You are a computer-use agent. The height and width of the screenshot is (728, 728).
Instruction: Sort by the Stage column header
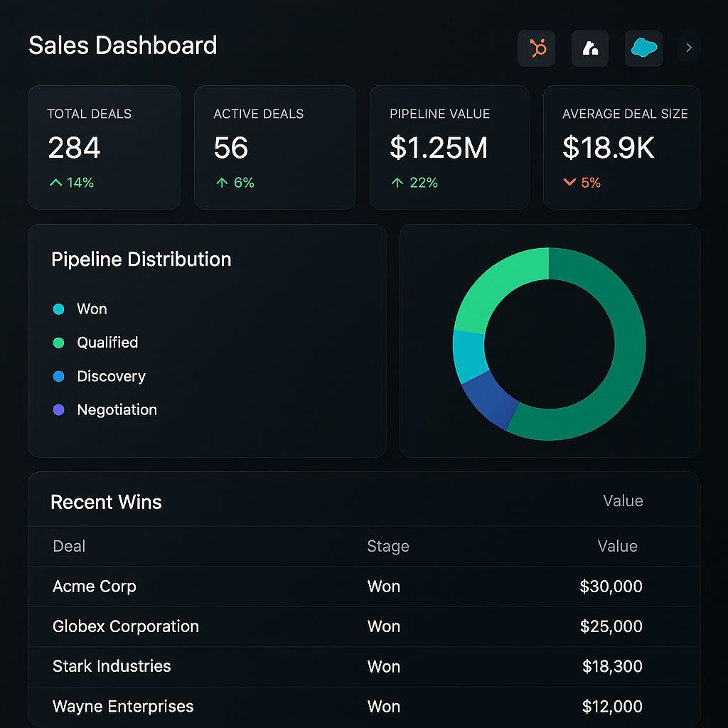pyautogui.click(x=387, y=546)
